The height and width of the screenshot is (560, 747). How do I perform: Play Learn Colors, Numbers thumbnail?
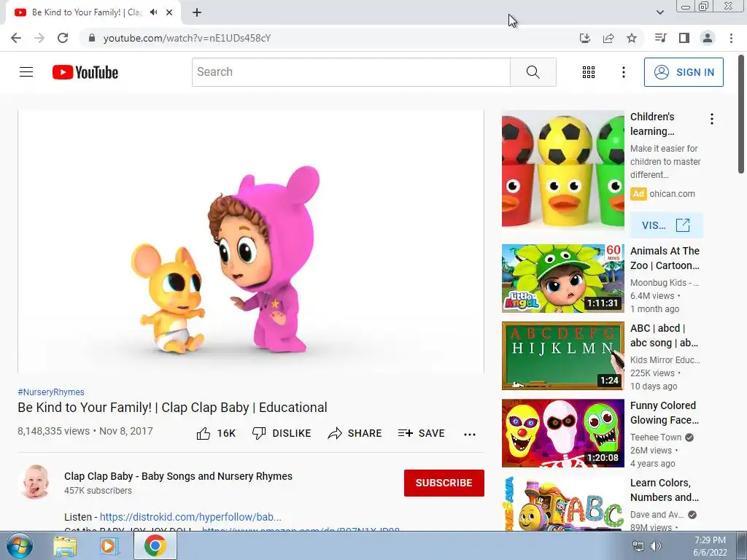tap(562, 503)
